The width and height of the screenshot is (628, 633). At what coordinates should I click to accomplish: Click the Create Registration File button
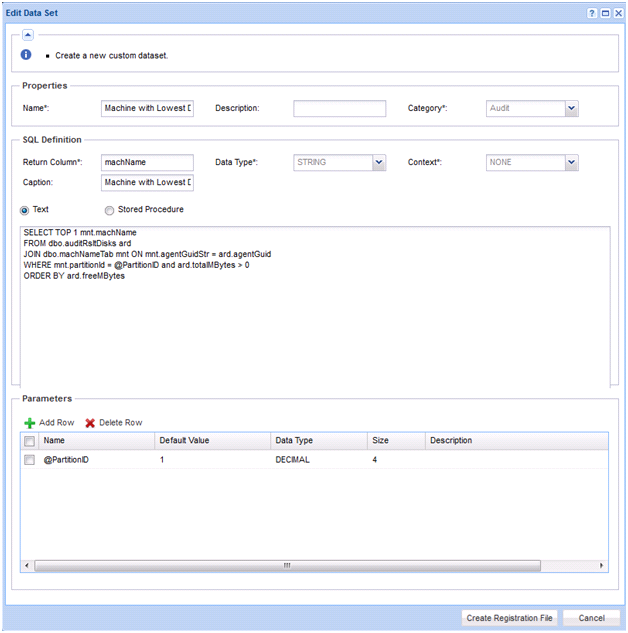point(509,618)
